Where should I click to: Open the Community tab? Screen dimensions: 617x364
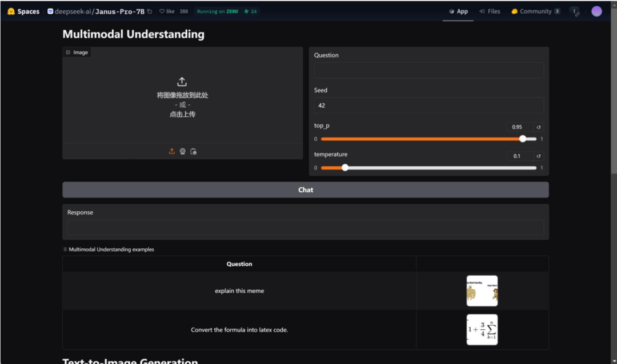[534, 10]
